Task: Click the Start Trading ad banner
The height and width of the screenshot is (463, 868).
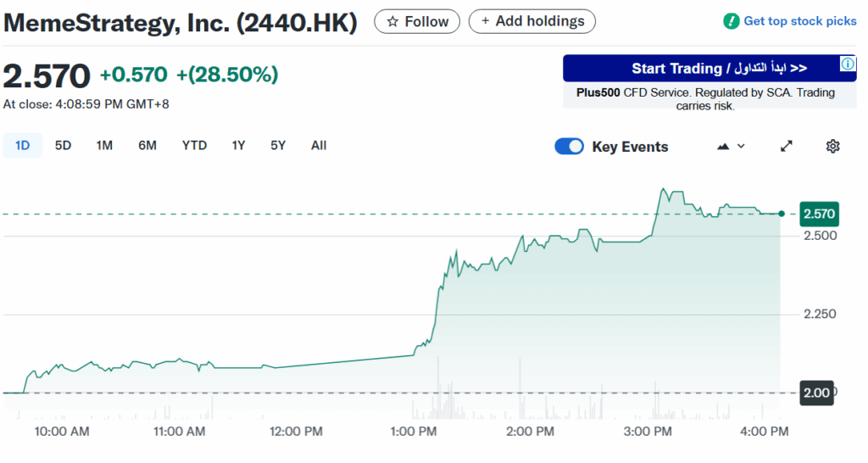Action: click(709, 68)
